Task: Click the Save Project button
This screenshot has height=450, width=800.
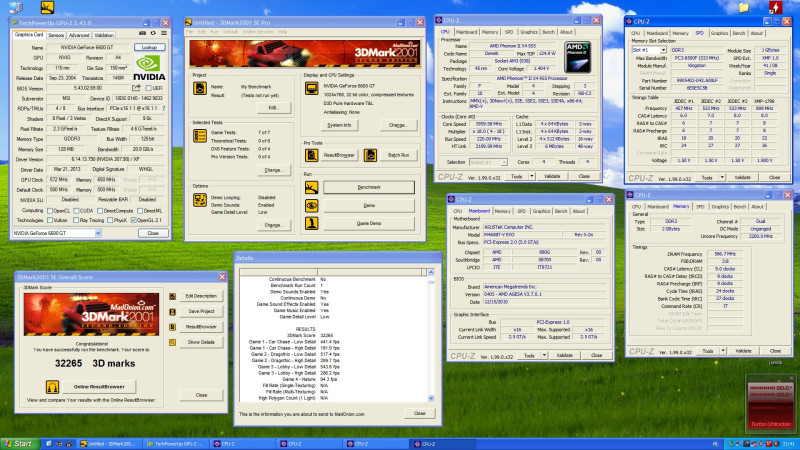Action: pyautogui.click(x=201, y=311)
